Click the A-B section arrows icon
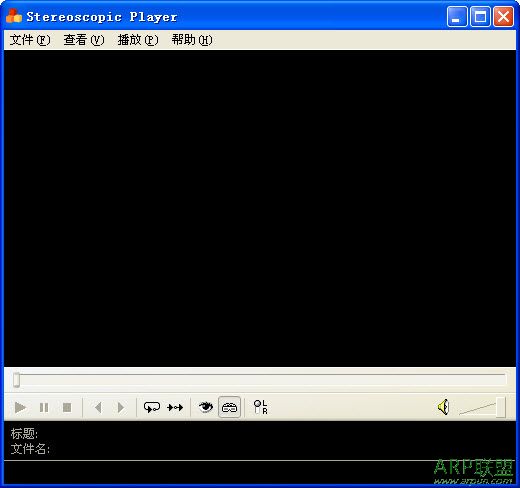520x488 pixels. tap(175, 407)
